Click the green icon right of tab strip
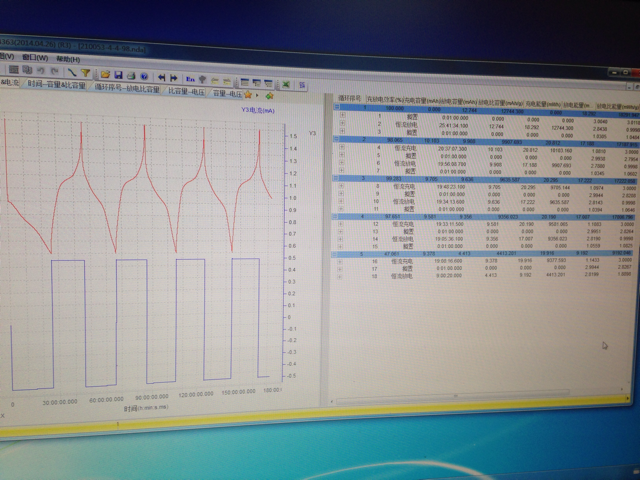This screenshot has height=480, width=640. (x=269, y=96)
